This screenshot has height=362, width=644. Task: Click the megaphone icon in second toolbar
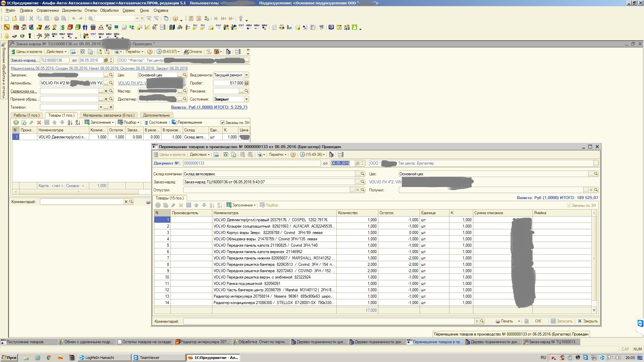(x=322, y=27)
